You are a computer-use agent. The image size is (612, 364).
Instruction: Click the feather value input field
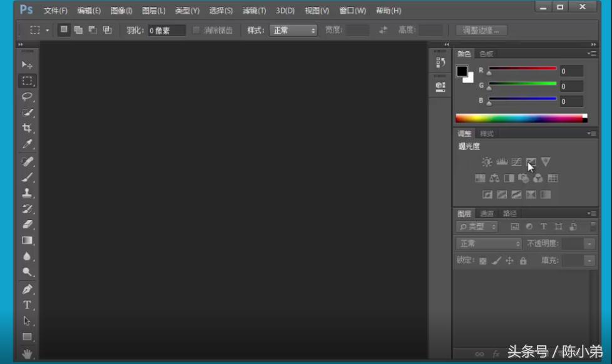pyautogui.click(x=168, y=29)
